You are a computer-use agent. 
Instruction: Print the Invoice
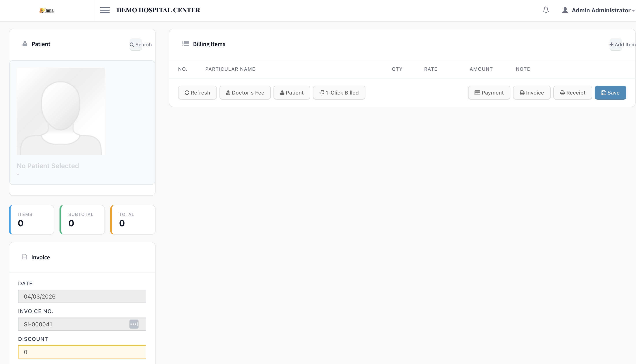532,93
